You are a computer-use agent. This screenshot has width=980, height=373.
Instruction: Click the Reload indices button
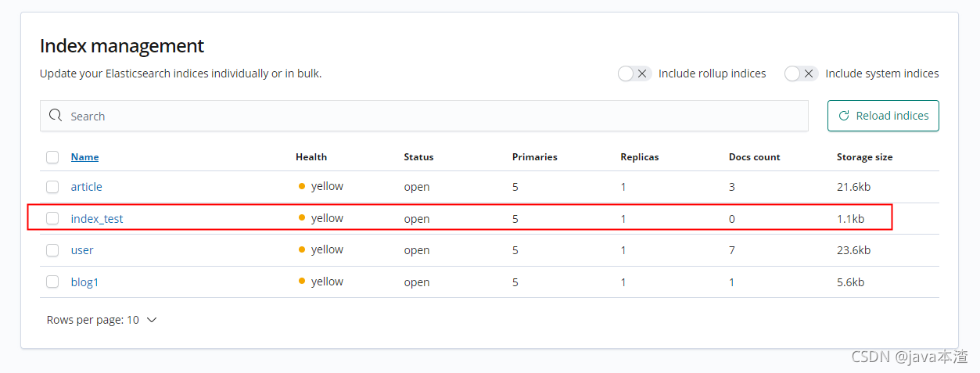[x=883, y=116]
